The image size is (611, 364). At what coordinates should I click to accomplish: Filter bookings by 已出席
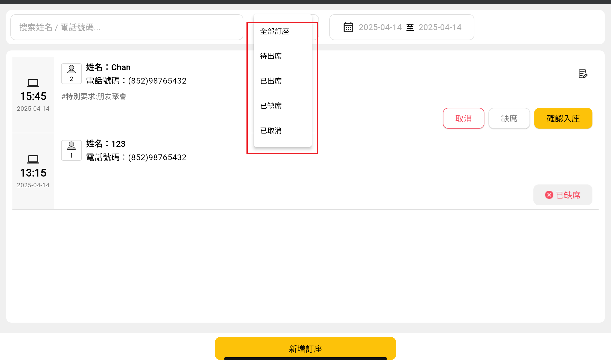click(x=271, y=81)
